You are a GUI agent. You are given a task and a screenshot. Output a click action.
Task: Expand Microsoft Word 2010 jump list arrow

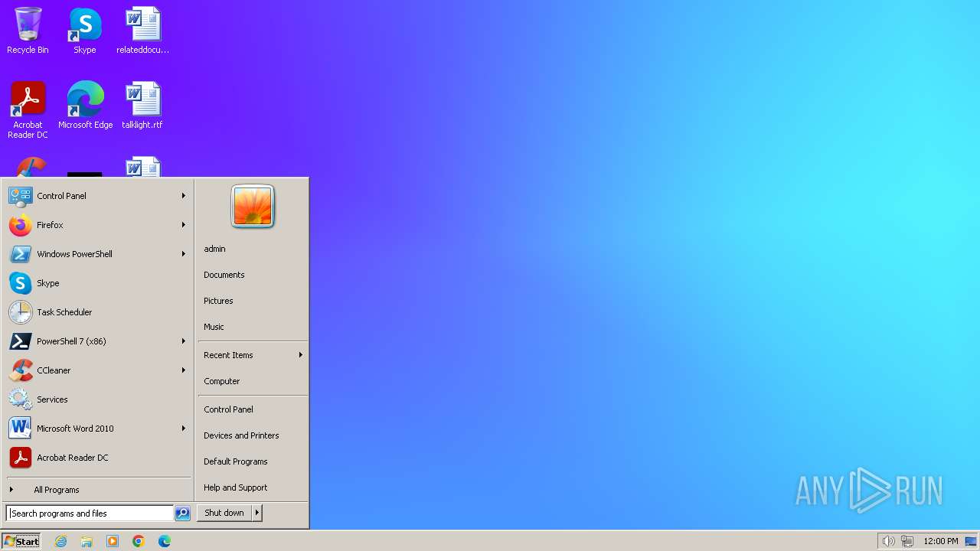tap(184, 429)
